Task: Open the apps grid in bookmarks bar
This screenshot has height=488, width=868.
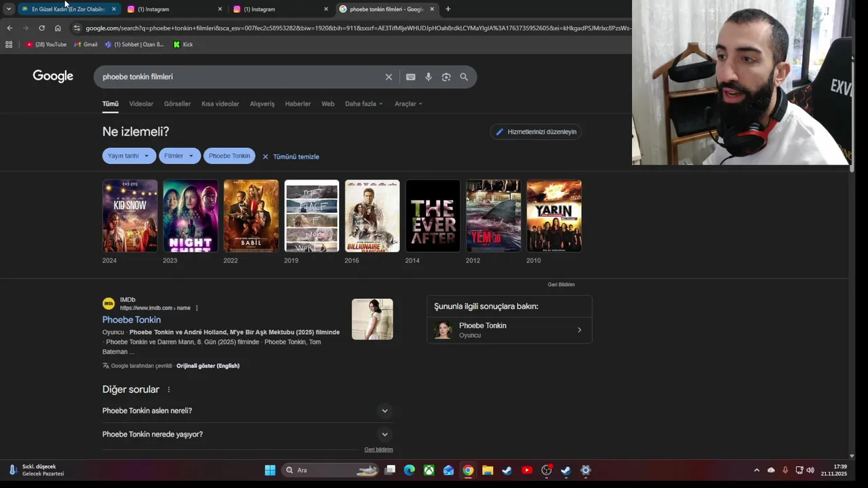Action: coord(9,44)
